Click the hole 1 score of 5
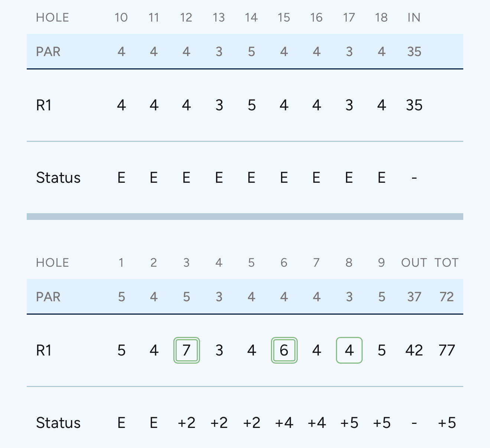The image size is (490, 448). [121, 350]
